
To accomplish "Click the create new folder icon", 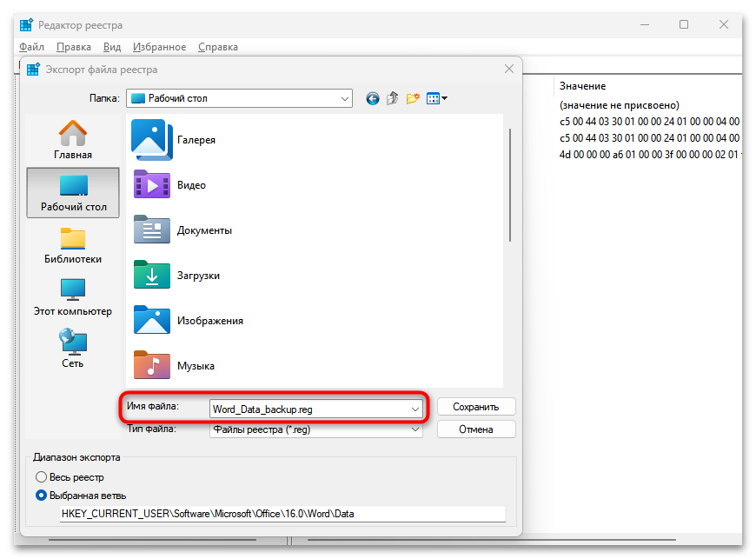I will (414, 98).
